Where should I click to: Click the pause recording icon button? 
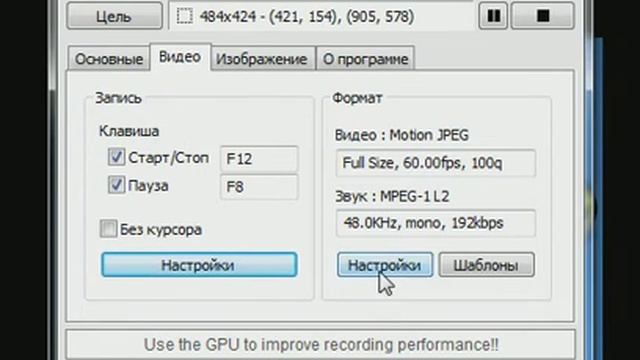point(493,16)
